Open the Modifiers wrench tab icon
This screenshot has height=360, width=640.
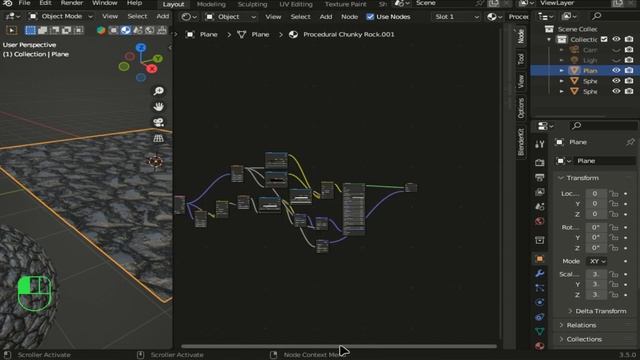[x=540, y=273]
